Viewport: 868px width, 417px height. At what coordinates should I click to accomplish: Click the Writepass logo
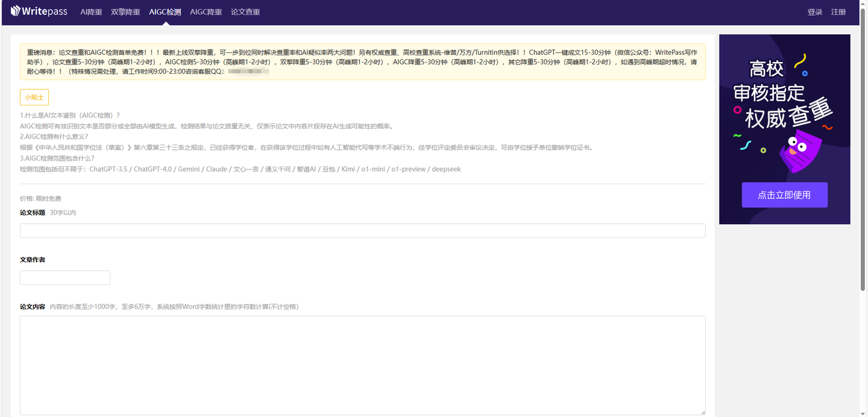pos(39,11)
